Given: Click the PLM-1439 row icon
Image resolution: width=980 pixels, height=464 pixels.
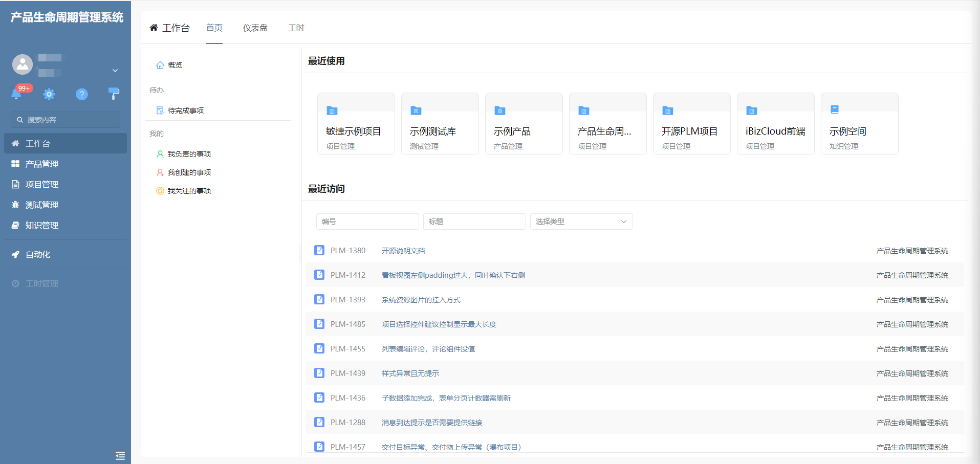Looking at the screenshot, I should click(x=319, y=373).
